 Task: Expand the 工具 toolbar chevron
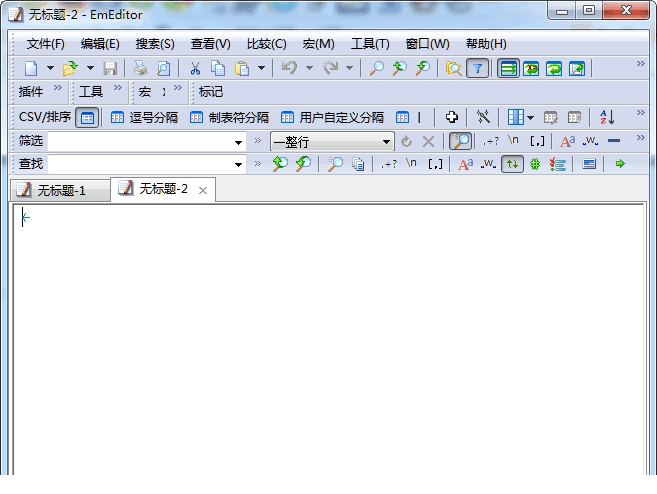[x=118, y=88]
